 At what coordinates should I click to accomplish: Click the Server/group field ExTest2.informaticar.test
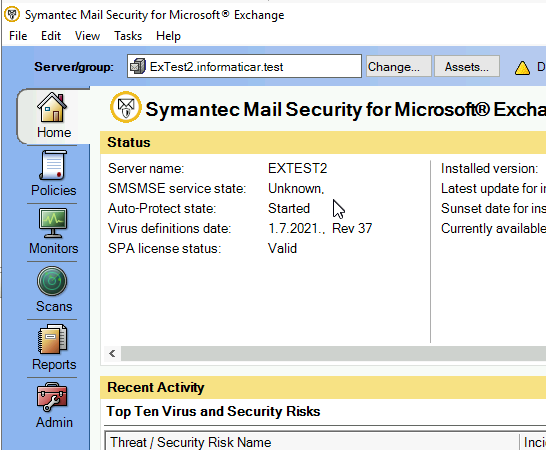click(244, 66)
